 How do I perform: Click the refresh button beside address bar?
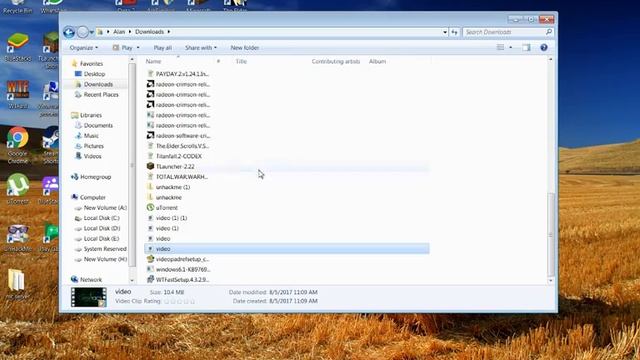[454, 32]
